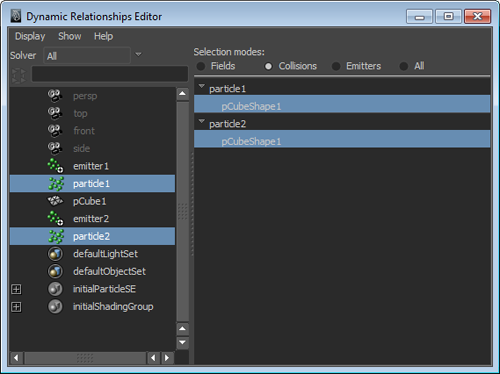Click the far-left horizontal scroll arrow
The width and height of the screenshot is (500, 374).
pos(16,358)
